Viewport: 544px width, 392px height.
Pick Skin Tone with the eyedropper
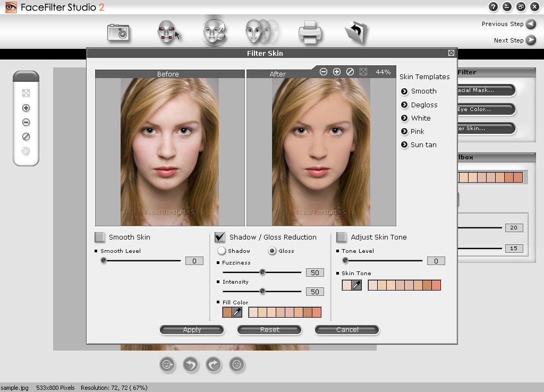(x=356, y=285)
